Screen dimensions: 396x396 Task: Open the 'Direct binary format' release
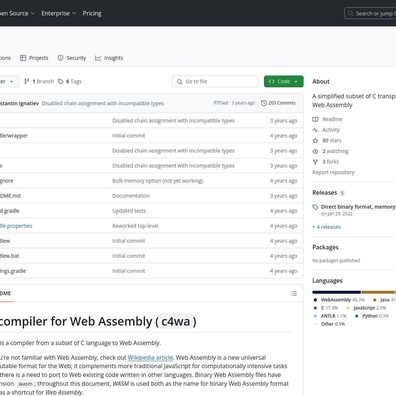[358, 207]
